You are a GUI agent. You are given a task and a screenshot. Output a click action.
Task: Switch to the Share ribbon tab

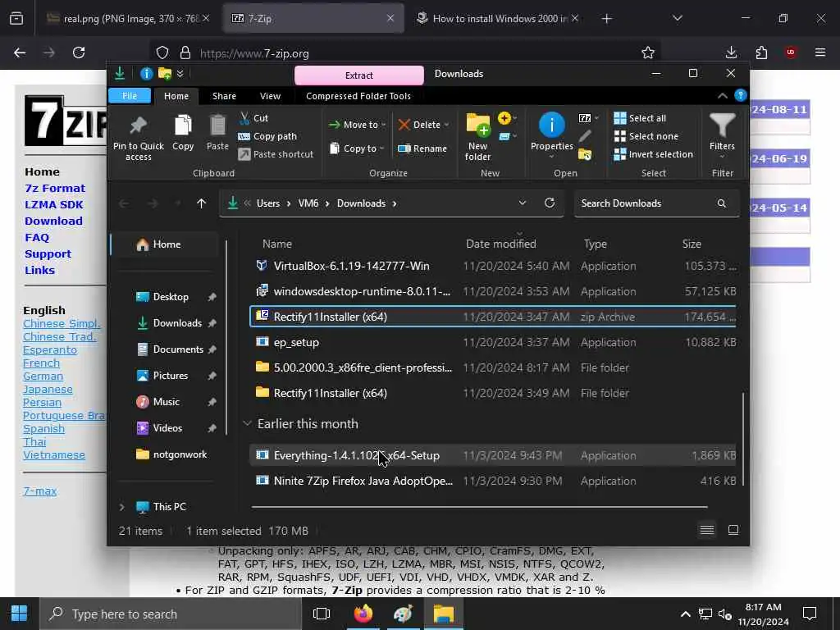(x=224, y=96)
